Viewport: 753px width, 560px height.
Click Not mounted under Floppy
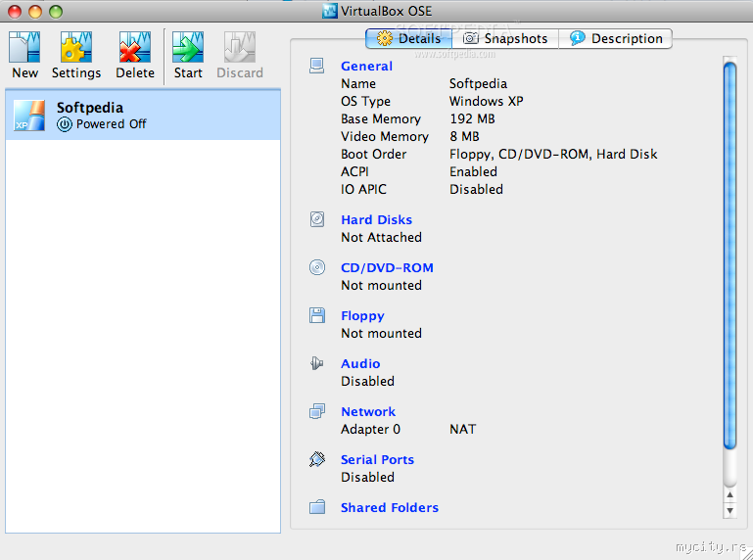381,334
